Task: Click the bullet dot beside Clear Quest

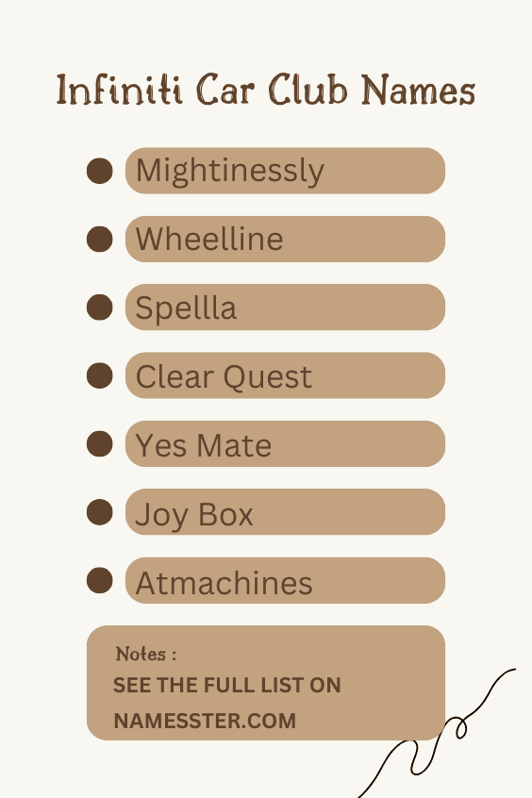Action: tap(100, 375)
